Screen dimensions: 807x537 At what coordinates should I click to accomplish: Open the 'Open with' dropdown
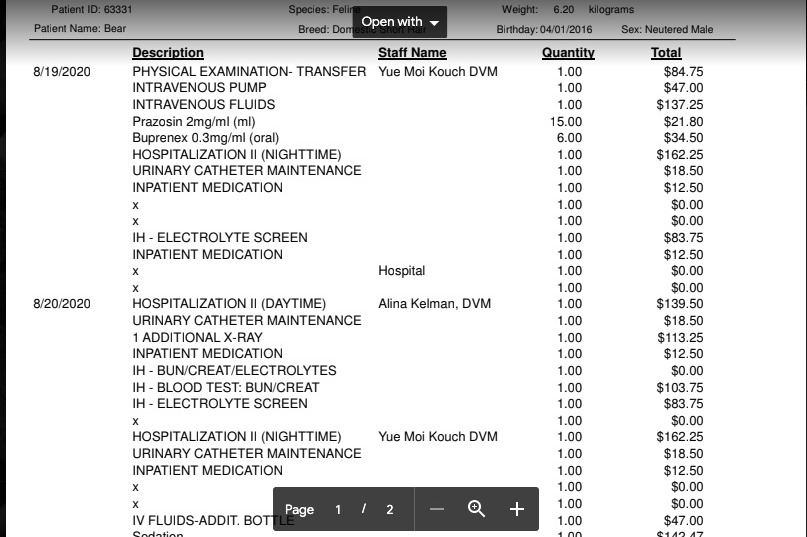(x=400, y=22)
